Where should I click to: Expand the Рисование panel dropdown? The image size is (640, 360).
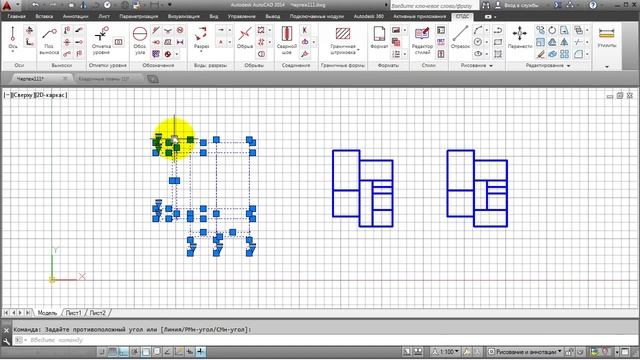coord(491,66)
